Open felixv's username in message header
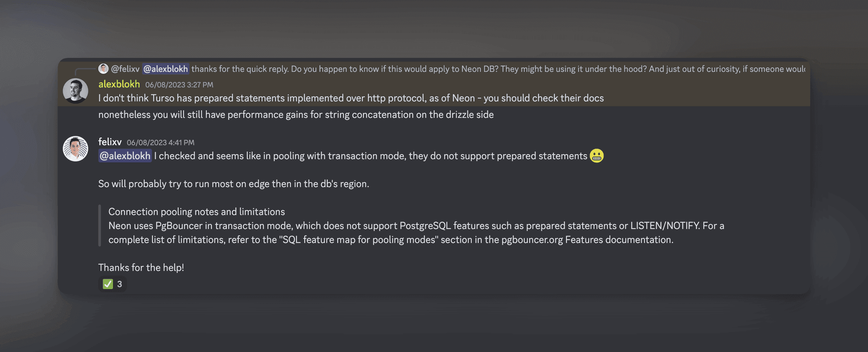The width and height of the screenshot is (868, 352). click(110, 142)
